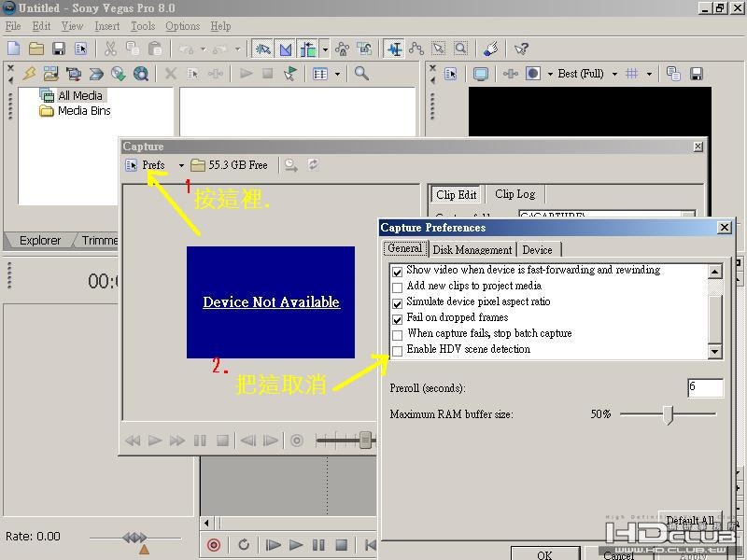Open the Options menu
Viewport: 747px width, 560px height.
(182, 26)
